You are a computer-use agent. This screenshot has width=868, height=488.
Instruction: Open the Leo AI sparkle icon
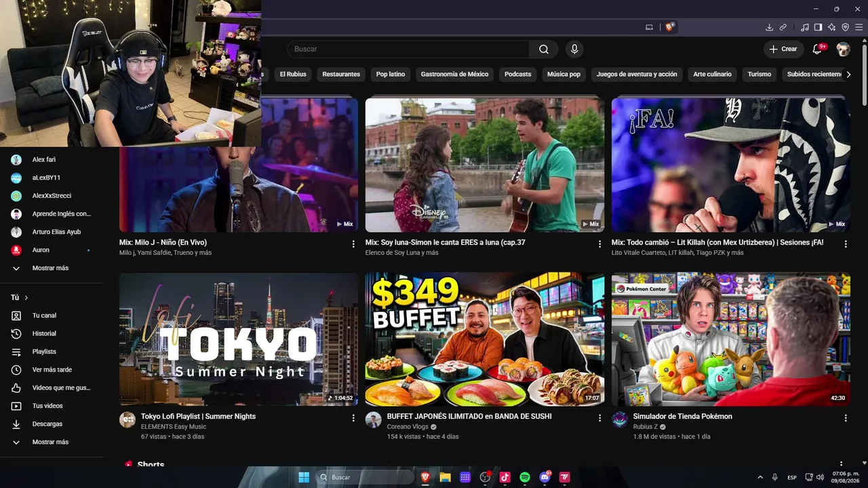click(x=831, y=27)
